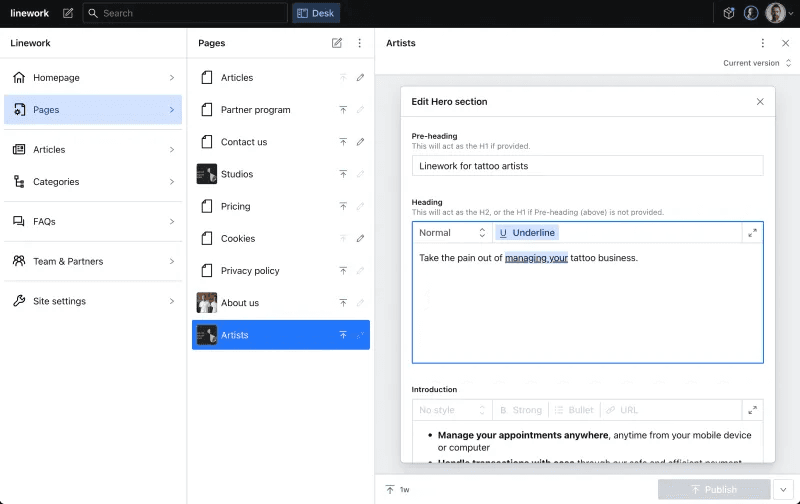The image size is (800, 504).
Task: Click the edit pencil icon on Contact us
Action: coord(360,142)
